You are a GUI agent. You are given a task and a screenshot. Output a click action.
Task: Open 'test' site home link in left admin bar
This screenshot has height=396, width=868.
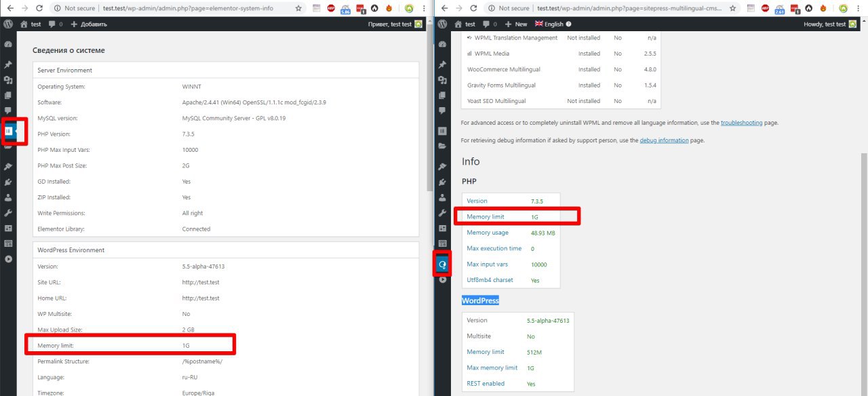(31, 24)
